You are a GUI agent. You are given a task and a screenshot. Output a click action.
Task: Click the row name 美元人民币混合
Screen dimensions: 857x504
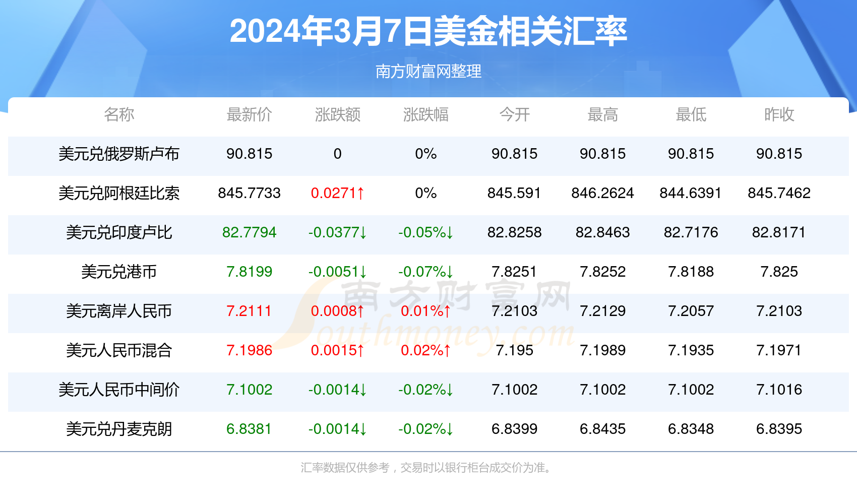click(x=119, y=350)
